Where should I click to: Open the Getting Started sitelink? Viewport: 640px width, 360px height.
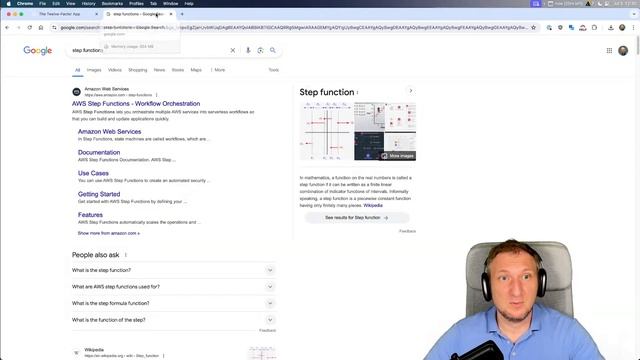(99, 194)
